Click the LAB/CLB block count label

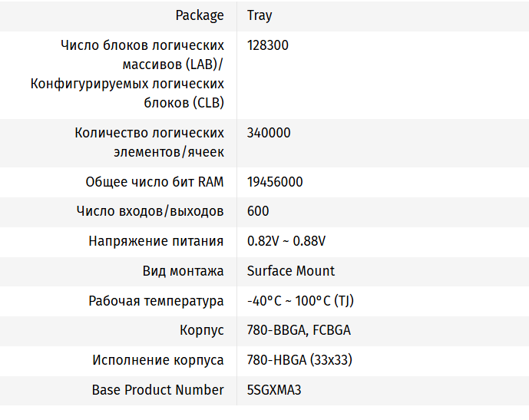tap(127, 74)
